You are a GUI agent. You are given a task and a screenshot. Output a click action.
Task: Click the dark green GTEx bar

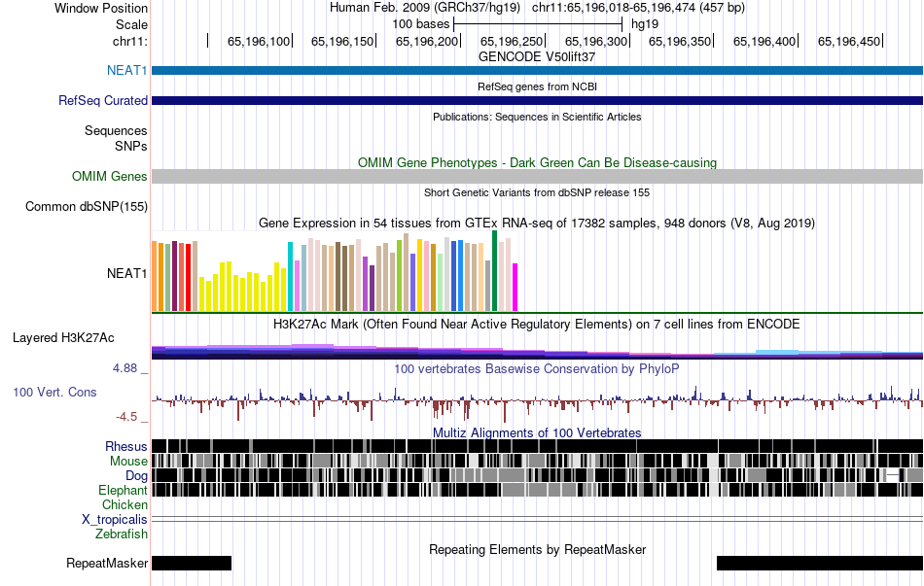(x=494, y=271)
